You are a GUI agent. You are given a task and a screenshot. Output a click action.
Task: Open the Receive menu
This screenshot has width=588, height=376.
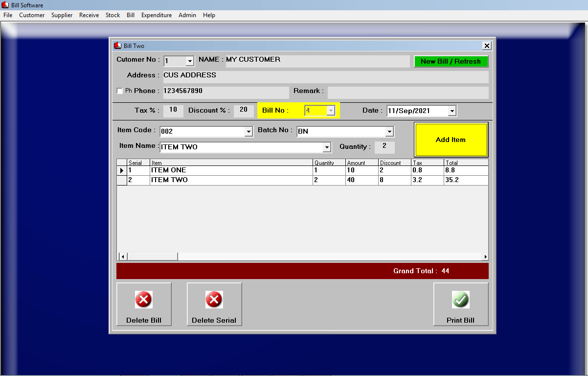pos(89,15)
